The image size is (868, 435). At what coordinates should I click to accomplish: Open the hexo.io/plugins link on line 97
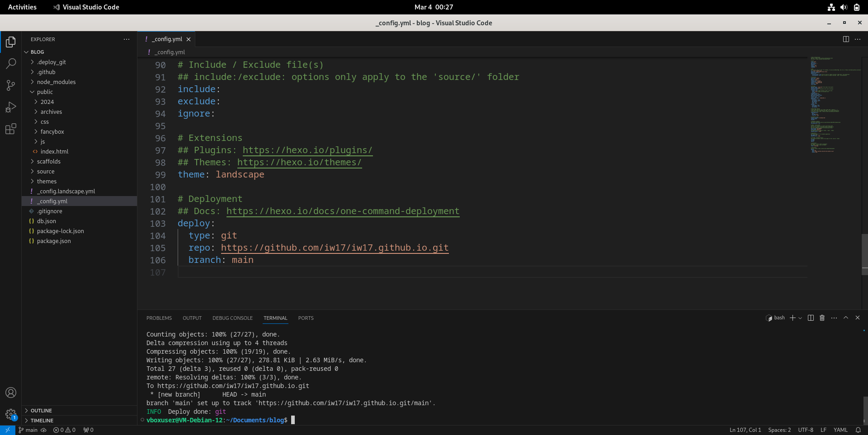(307, 150)
